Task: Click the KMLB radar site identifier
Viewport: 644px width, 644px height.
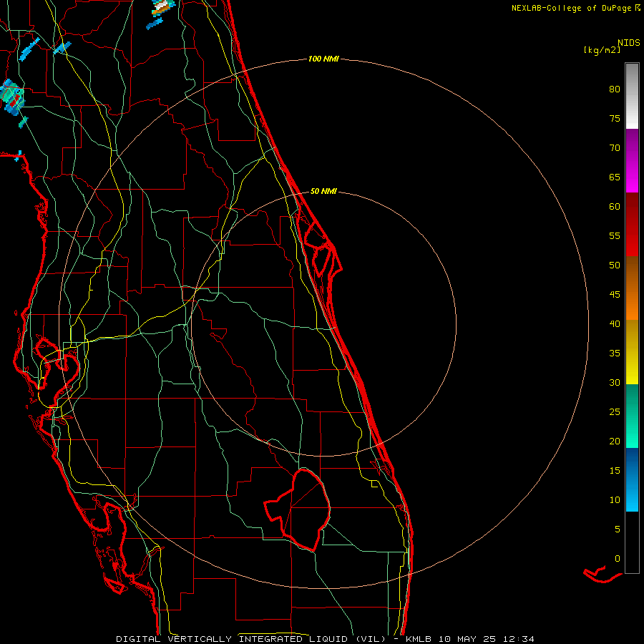Action: 419,639
